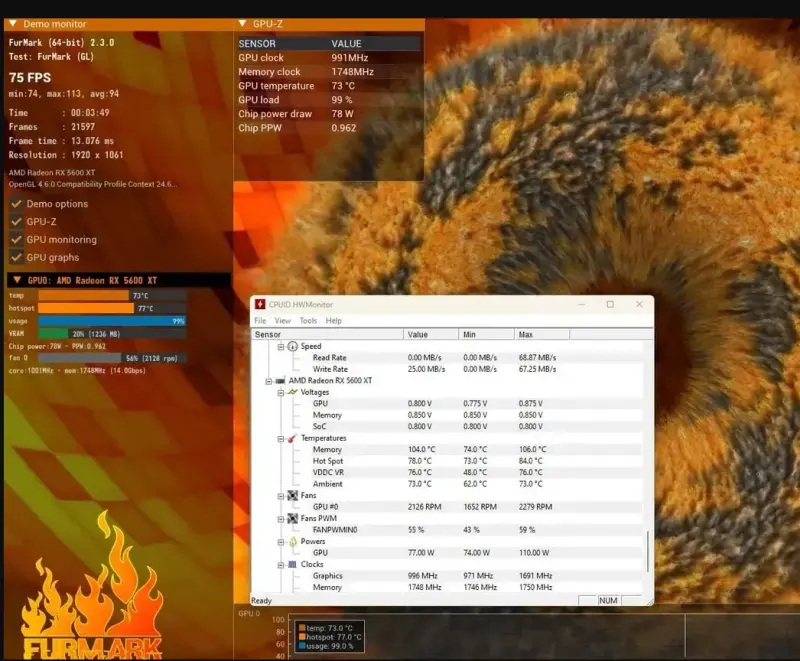Click the Clocks chip icon
This screenshot has height=661, width=800.
[x=292, y=564]
